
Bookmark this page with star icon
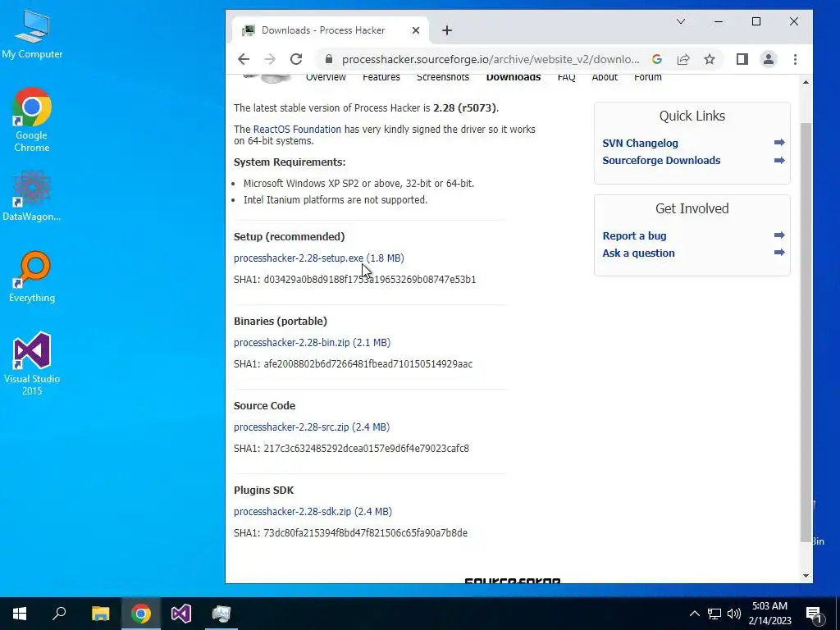tap(710, 59)
